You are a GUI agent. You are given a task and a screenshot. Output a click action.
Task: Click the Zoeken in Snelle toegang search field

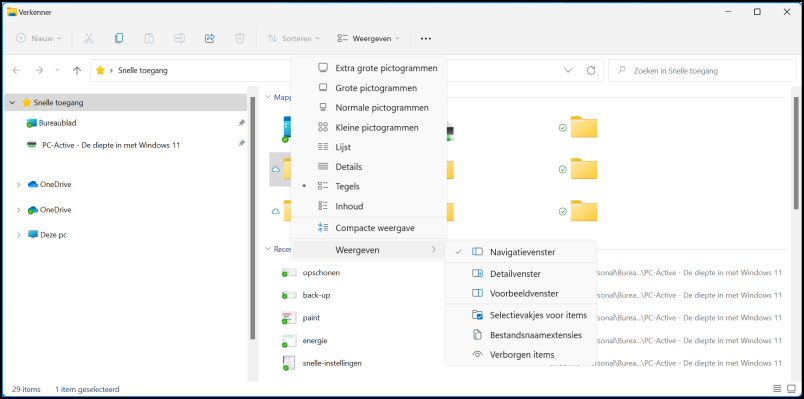[x=702, y=71]
